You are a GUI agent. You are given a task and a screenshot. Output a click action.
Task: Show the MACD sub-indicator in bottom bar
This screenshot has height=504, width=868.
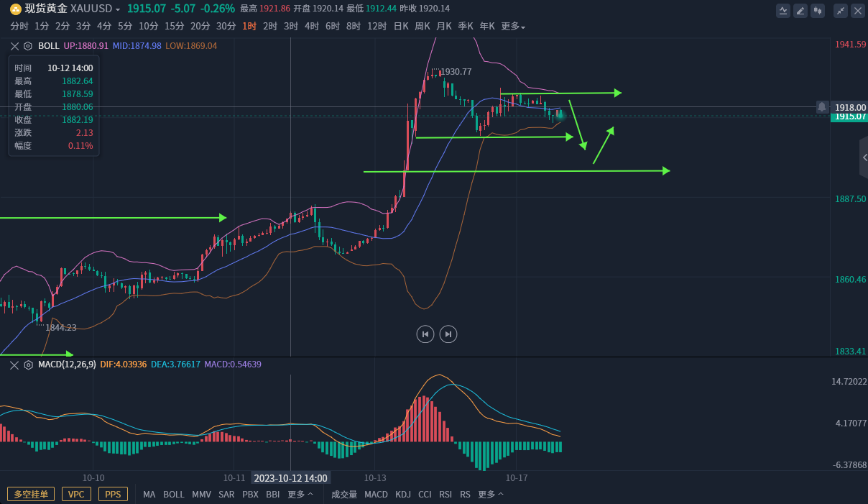tap(376, 495)
